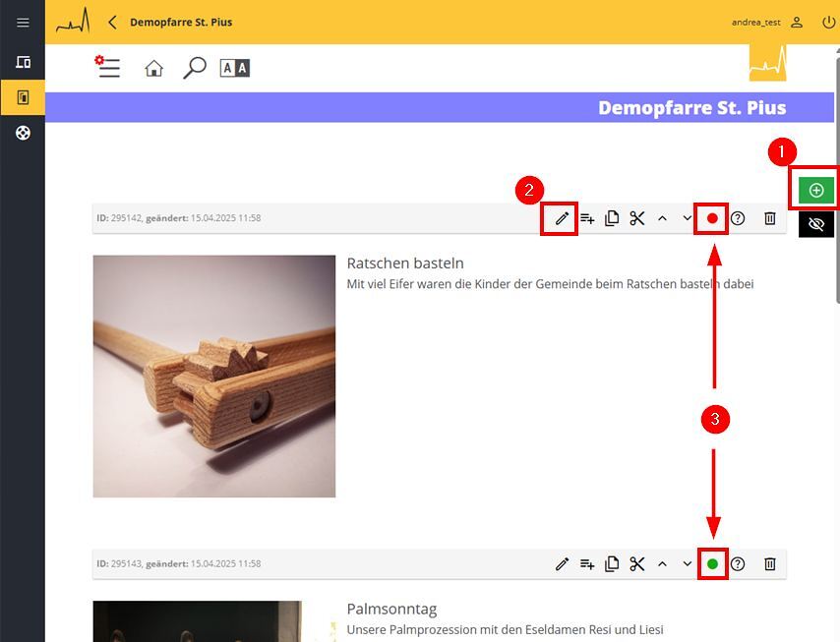The width and height of the screenshot is (840, 642).
Task: Go to the home page icon
Action: point(153,68)
